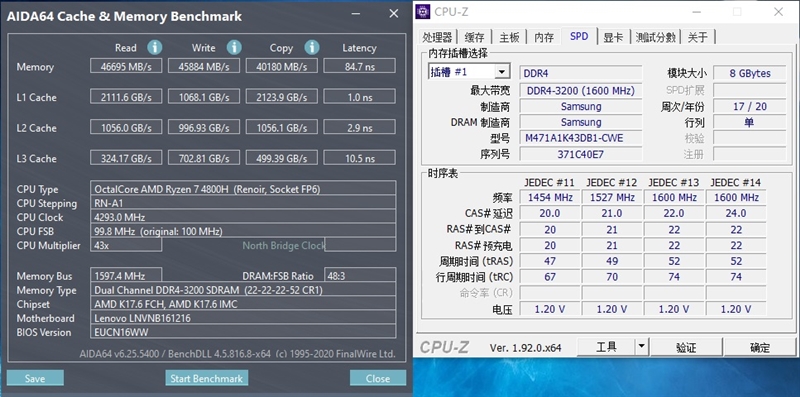800x397 pixels.
Task: Click L3 Cache Copy value 499.39 GB/s
Action: (x=282, y=158)
